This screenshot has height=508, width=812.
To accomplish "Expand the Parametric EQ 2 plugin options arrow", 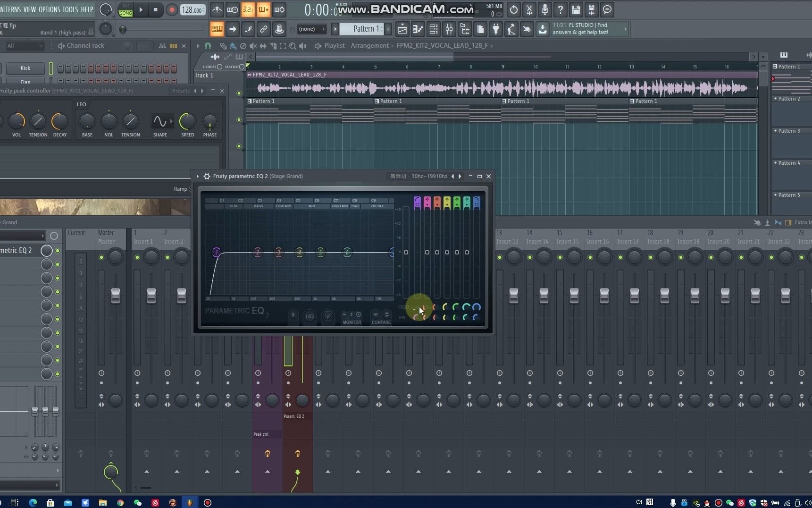I will 198,176.
